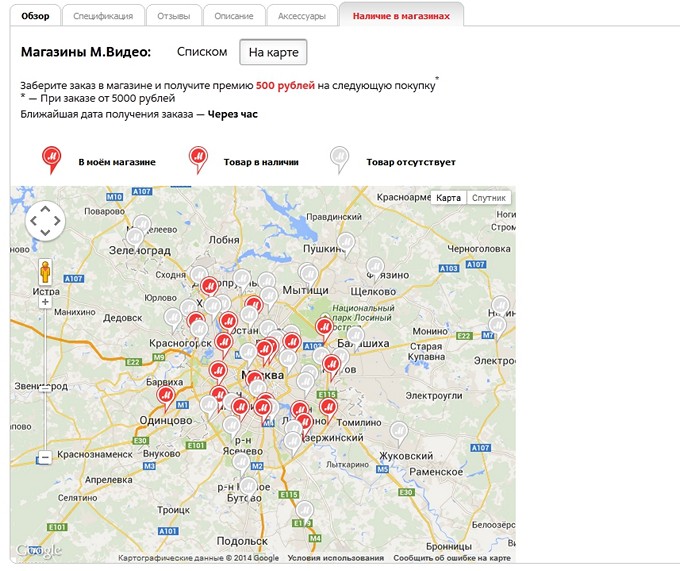This screenshot has width=680, height=571.
Task: Open Условия использования link
Action: [x=336, y=558]
